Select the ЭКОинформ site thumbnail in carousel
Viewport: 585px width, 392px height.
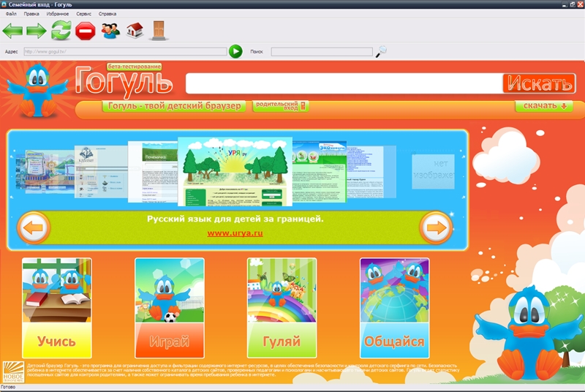(320, 172)
